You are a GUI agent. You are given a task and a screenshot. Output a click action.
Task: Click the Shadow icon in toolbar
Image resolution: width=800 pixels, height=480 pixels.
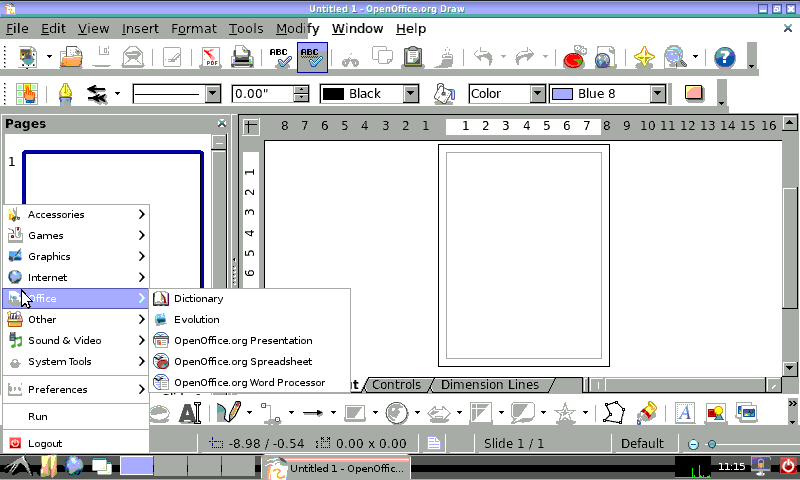[694, 94]
